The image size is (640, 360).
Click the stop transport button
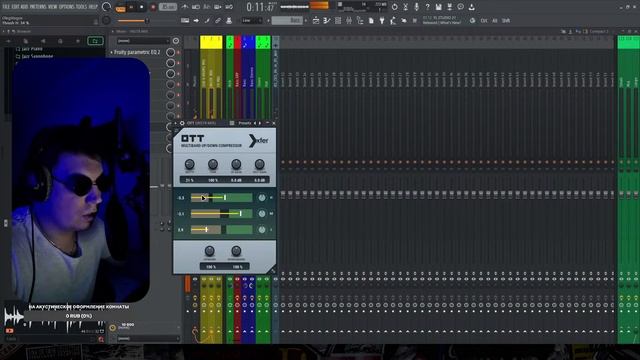point(142,7)
